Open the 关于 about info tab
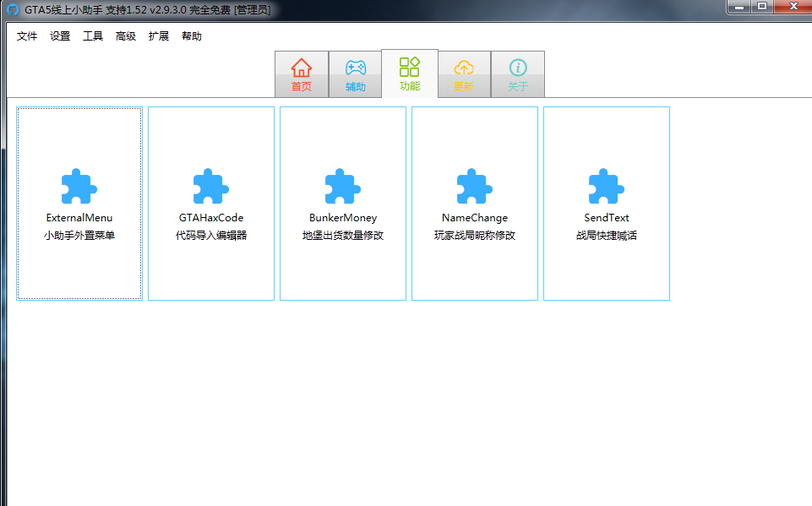Viewport: 812px width, 506px height. 518,74
